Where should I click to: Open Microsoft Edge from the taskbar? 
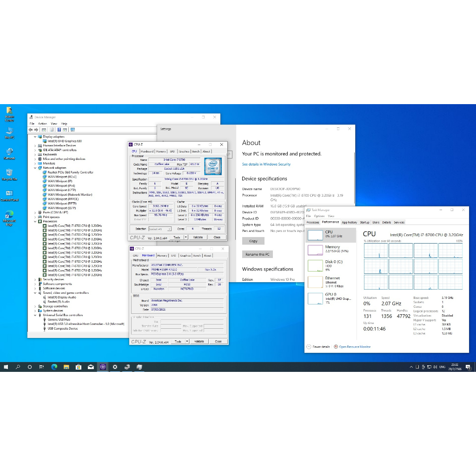[54, 367]
